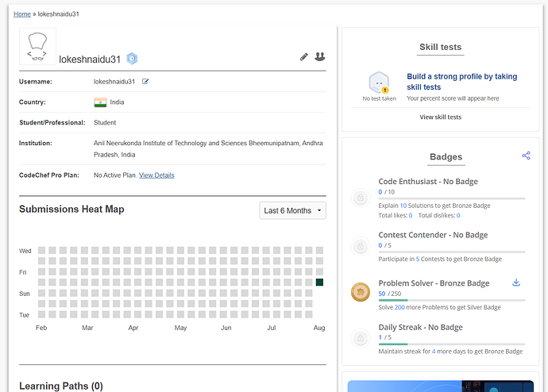The width and height of the screenshot is (548, 392).
Task: Click the No test taken icon
Action: click(x=379, y=83)
